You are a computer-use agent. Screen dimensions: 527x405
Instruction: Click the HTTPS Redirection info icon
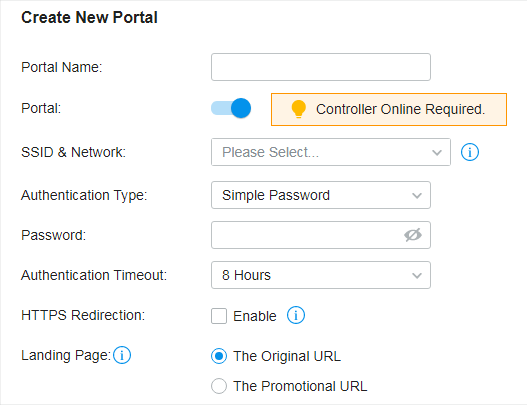(296, 315)
